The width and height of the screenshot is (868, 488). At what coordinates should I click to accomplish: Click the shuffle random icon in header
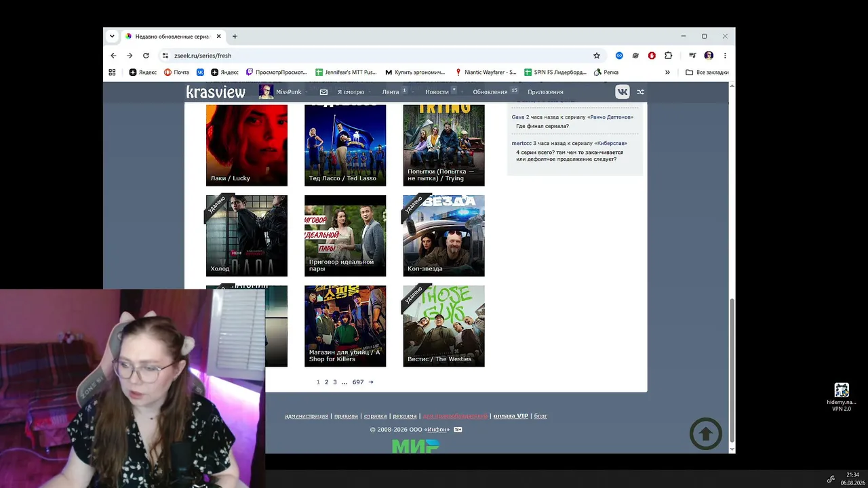tap(640, 92)
